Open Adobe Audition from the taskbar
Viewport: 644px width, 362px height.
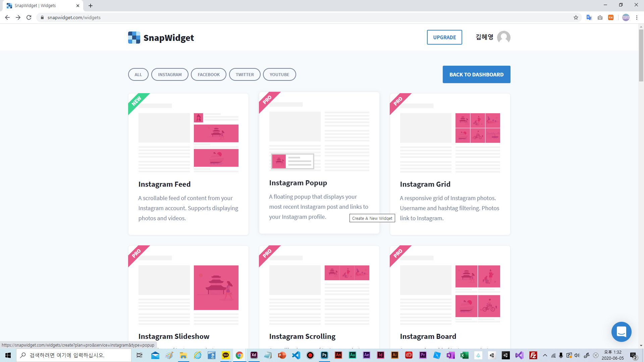click(x=353, y=355)
